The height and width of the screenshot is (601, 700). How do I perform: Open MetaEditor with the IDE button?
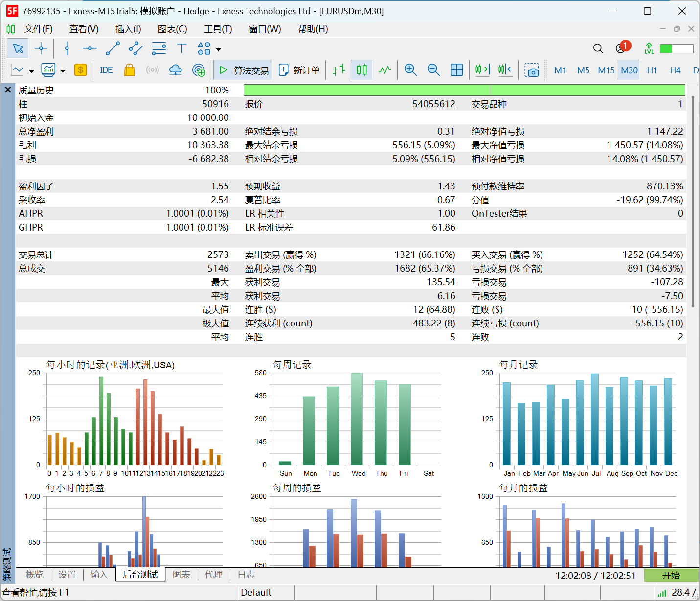pos(106,70)
